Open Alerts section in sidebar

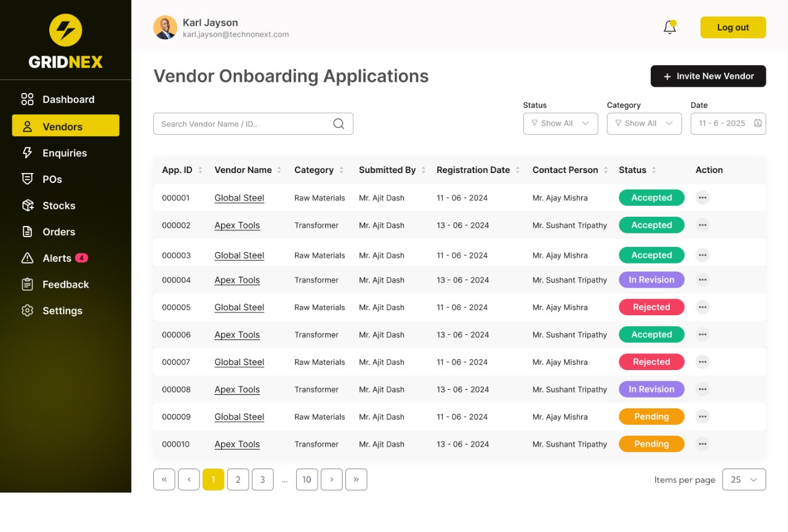click(x=57, y=259)
